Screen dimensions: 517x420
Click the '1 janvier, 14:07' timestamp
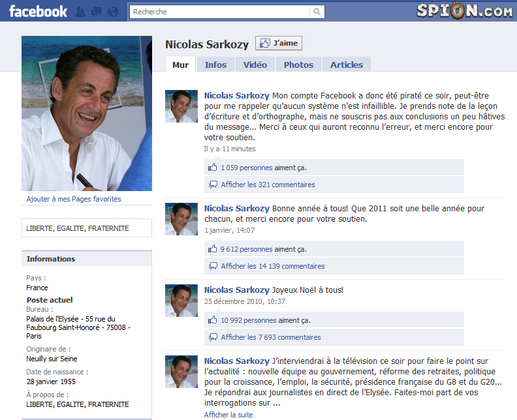click(x=230, y=230)
